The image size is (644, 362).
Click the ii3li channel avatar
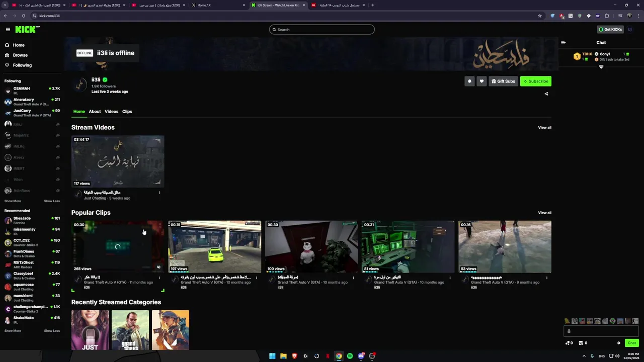point(80,85)
